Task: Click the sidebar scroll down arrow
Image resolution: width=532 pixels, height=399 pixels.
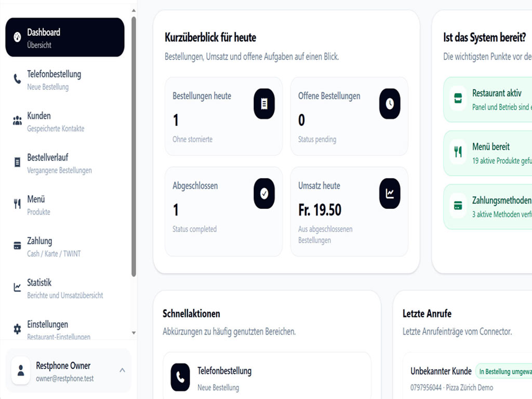Action: [x=134, y=333]
